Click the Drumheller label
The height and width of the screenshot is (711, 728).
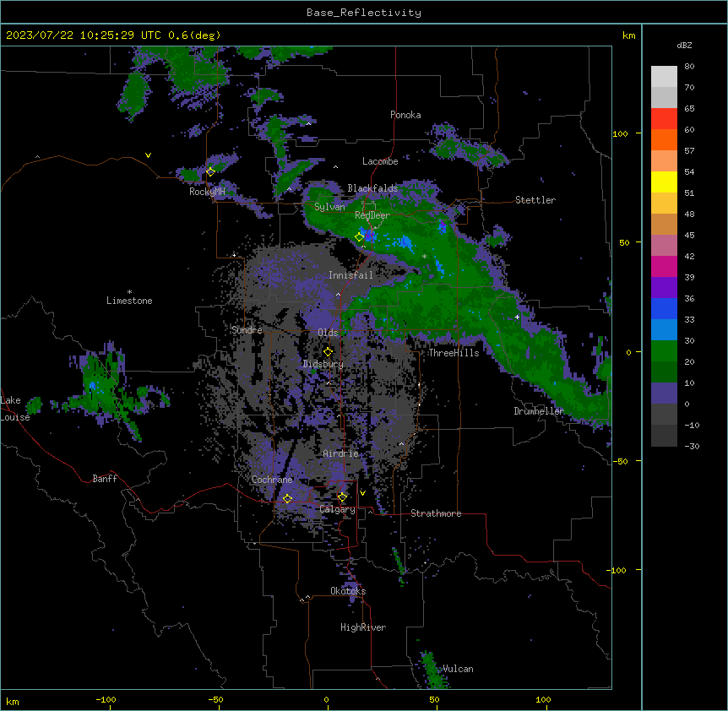539,411
